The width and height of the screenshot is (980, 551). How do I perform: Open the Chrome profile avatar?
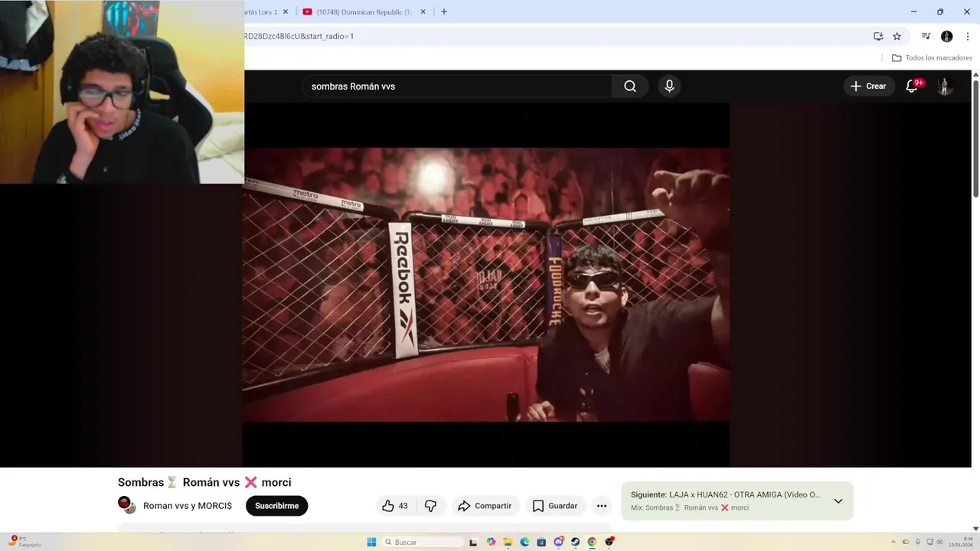(x=947, y=36)
